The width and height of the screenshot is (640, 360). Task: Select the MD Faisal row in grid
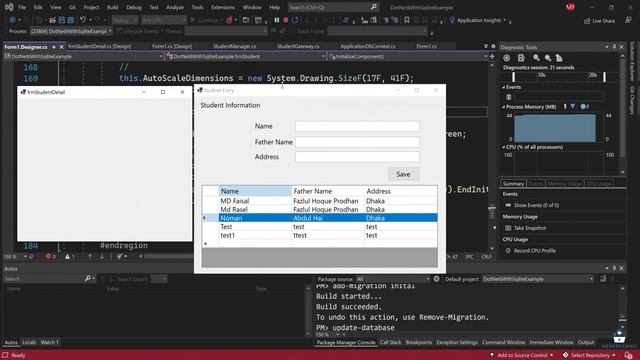point(320,201)
